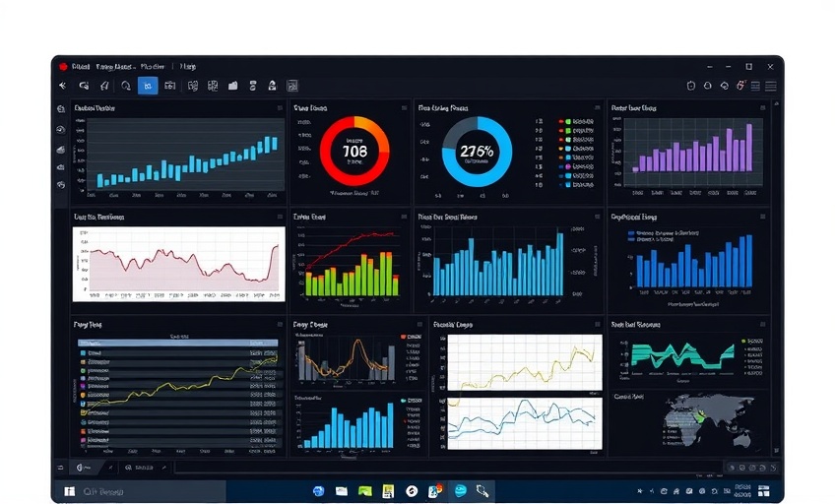Open the Help menu in the title bar

[188, 67]
